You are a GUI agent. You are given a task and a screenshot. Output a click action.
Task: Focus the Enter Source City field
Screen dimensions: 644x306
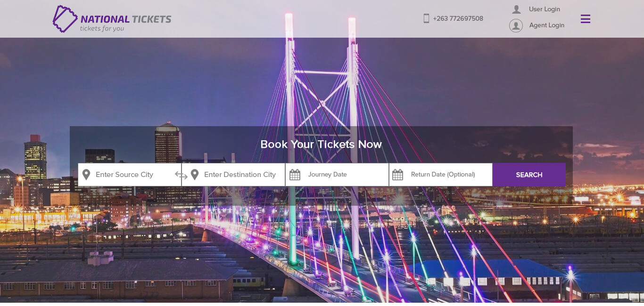(x=130, y=175)
